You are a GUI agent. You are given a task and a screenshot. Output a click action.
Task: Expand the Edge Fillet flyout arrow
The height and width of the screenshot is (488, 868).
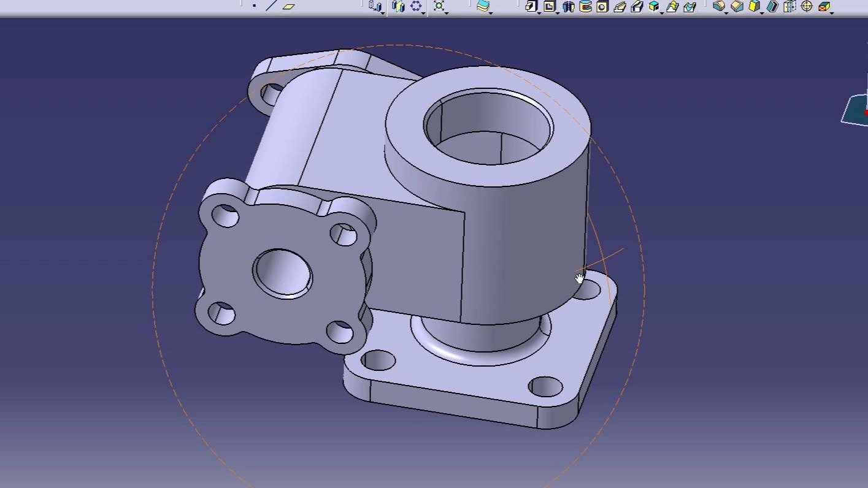click(726, 13)
